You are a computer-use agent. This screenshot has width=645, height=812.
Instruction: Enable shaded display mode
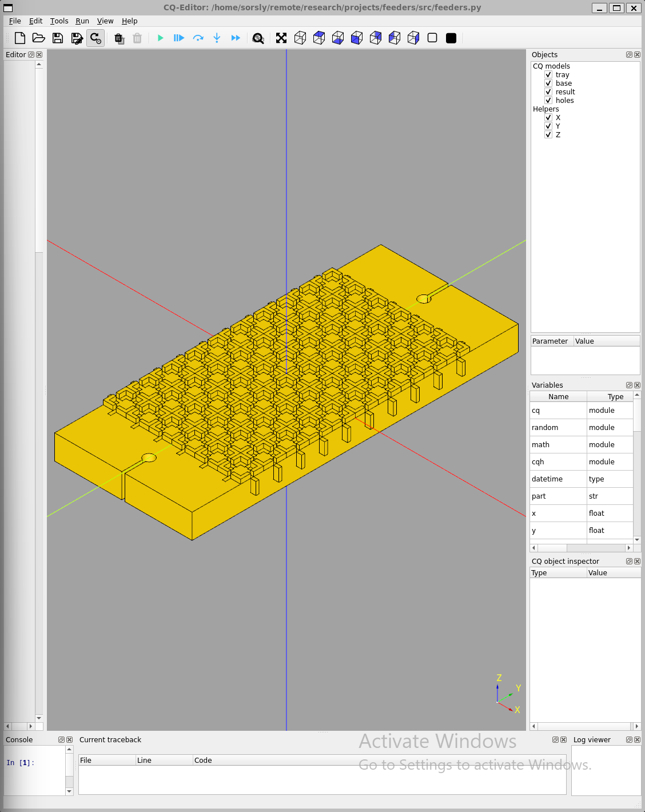point(451,38)
